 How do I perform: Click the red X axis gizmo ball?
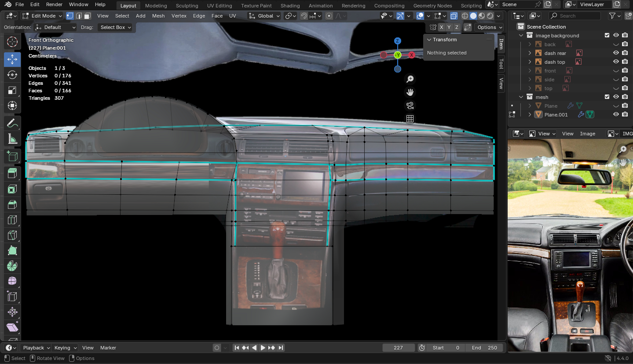coord(411,55)
